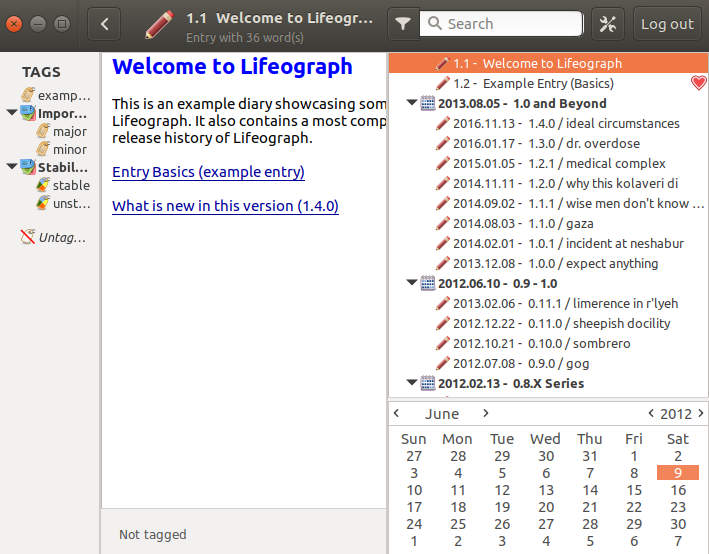Select entry '1.2 - Example Entry (Basics)'
The image size is (709, 554).
(548, 83)
